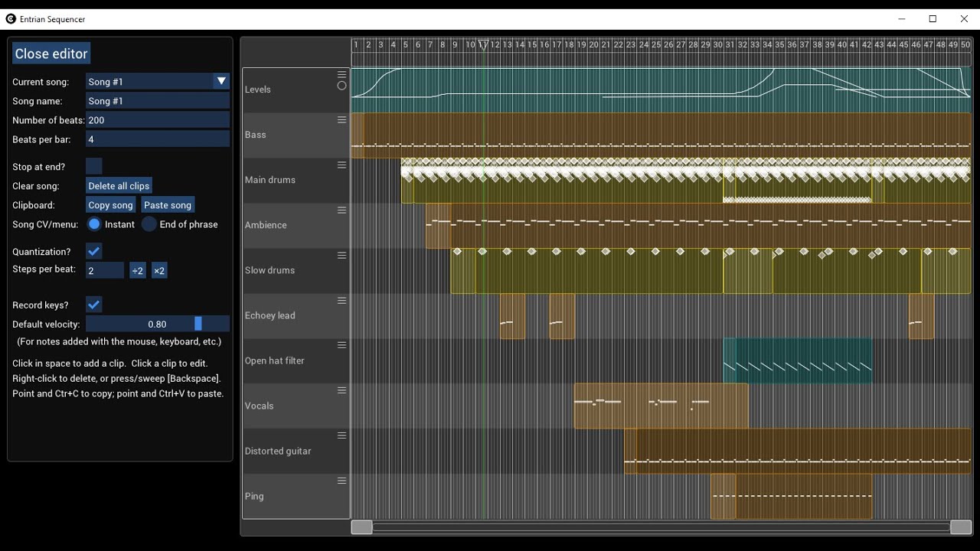Select the End of phrase radio option
Screen dimensions: 980x551
point(149,224)
